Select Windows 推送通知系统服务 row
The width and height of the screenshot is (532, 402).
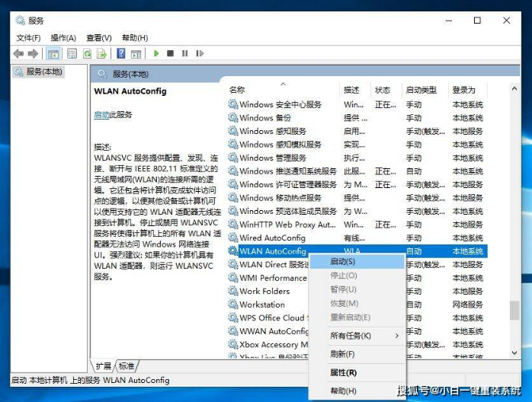(357, 171)
